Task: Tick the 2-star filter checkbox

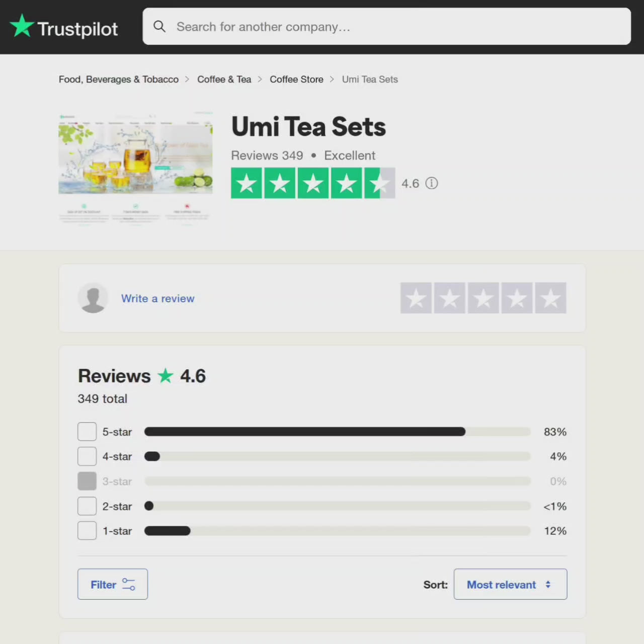Action: [87, 506]
